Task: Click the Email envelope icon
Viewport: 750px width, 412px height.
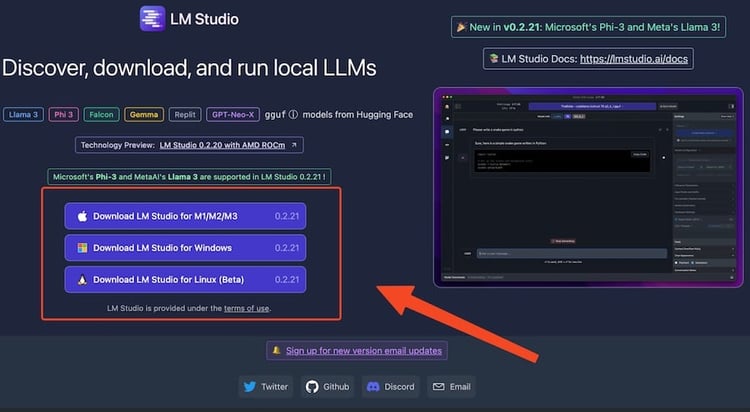Action: tap(437, 387)
